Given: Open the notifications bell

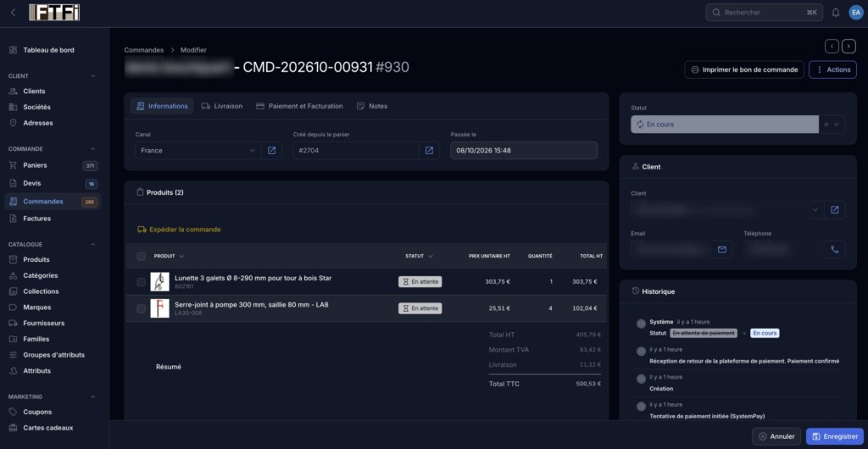Looking at the screenshot, I should point(835,12).
